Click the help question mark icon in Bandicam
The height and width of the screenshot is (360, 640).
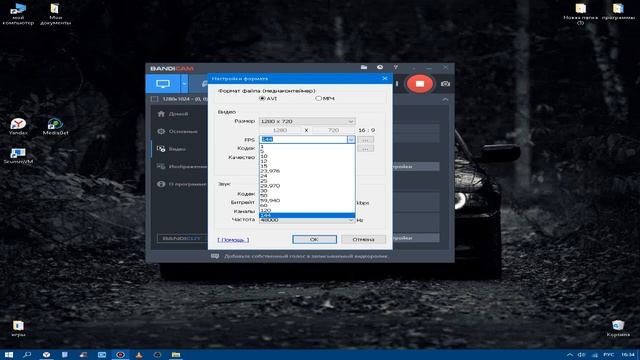(x=396, y=67)
